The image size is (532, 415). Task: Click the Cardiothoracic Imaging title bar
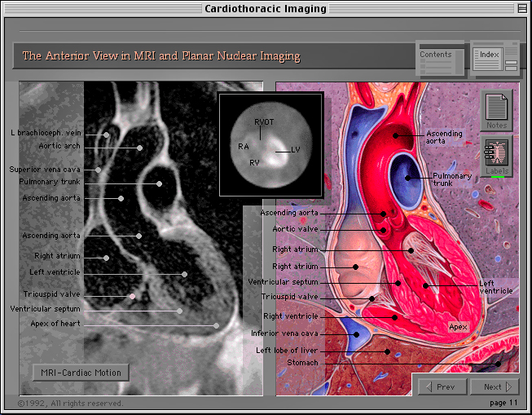click(266, 8)
